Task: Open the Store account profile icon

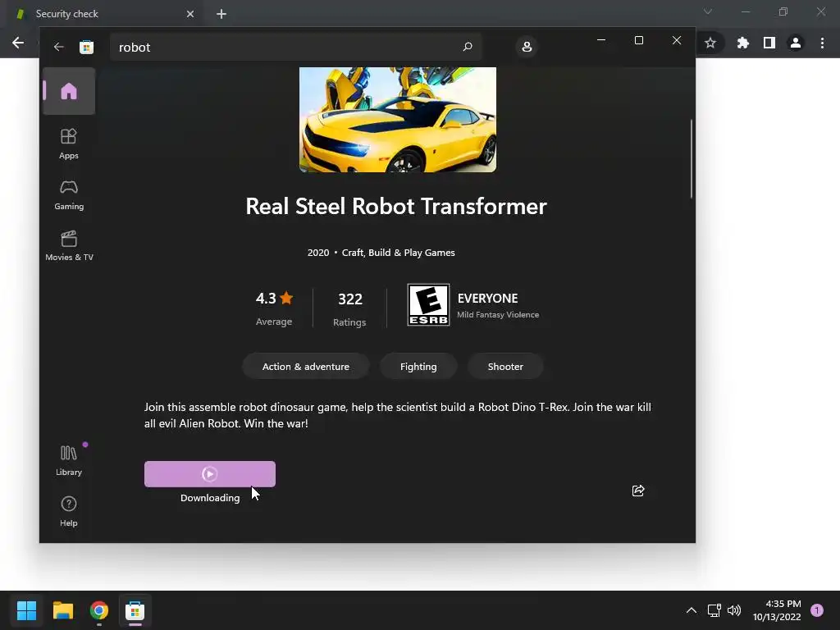Action: click(527, 47)
